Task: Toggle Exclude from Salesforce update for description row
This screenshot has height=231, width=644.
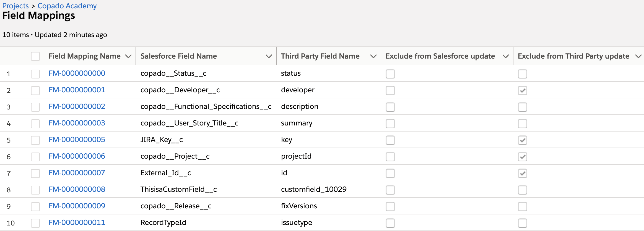Action: (x=390, y=107)
